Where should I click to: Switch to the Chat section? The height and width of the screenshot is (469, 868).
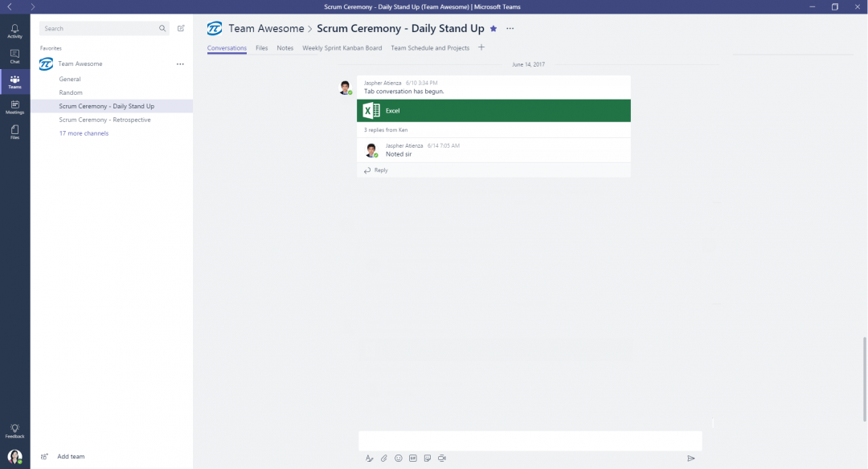(x=14, y=56)
